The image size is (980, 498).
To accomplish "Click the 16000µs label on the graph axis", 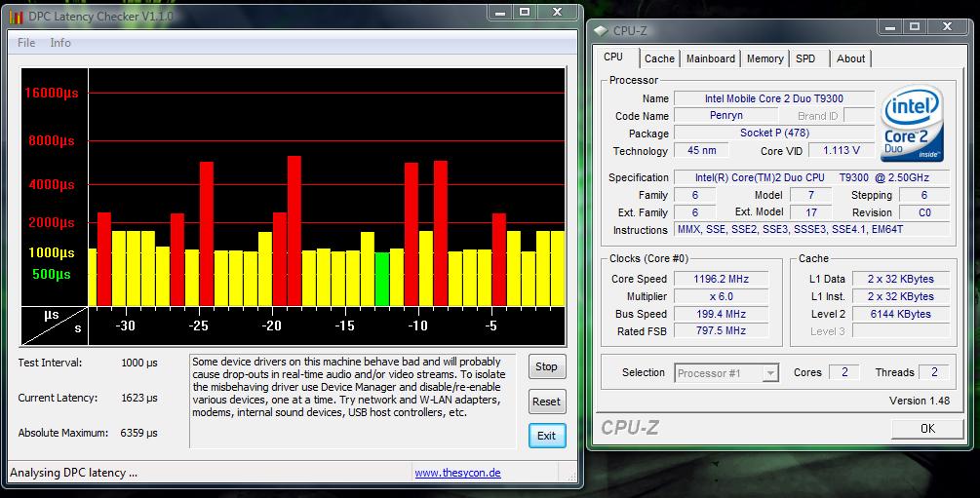I will pyautogui.click(x=52, y=94).
